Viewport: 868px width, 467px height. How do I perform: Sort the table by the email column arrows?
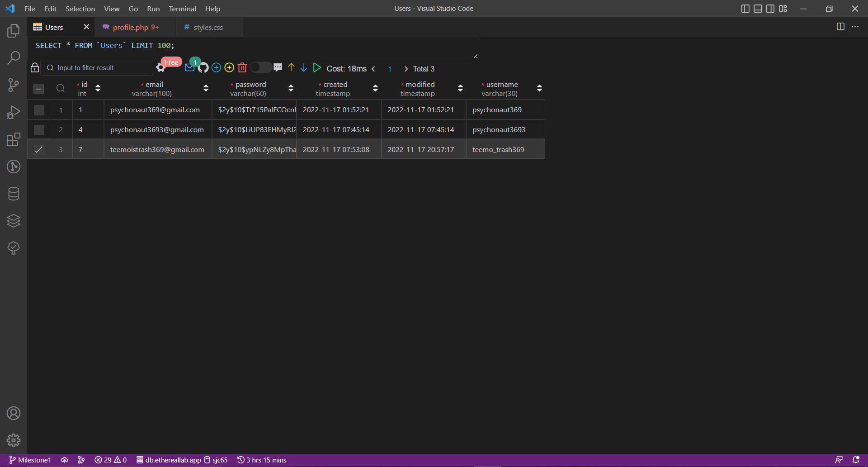click(x=206, y=88)
